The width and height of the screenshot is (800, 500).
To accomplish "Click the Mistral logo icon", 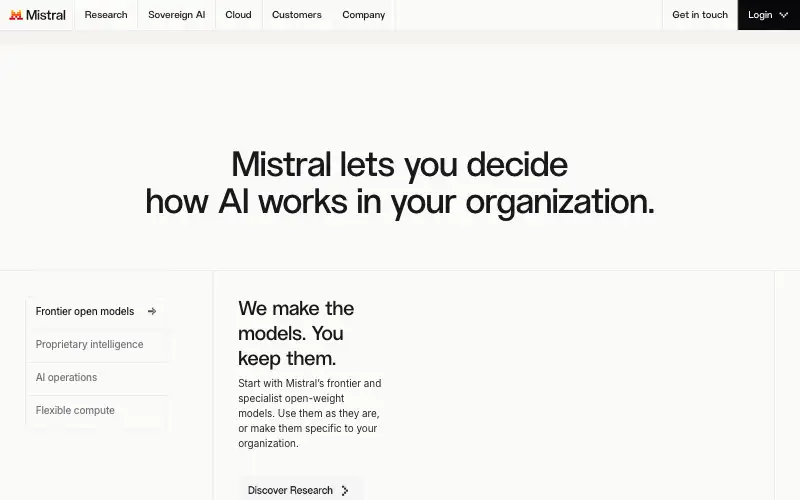I will [16, 15].
